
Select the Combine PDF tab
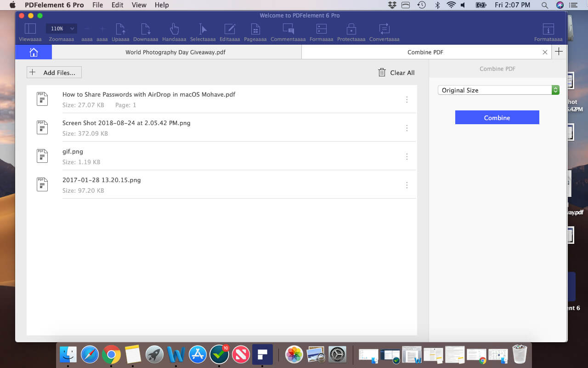(x=425, y=52)
